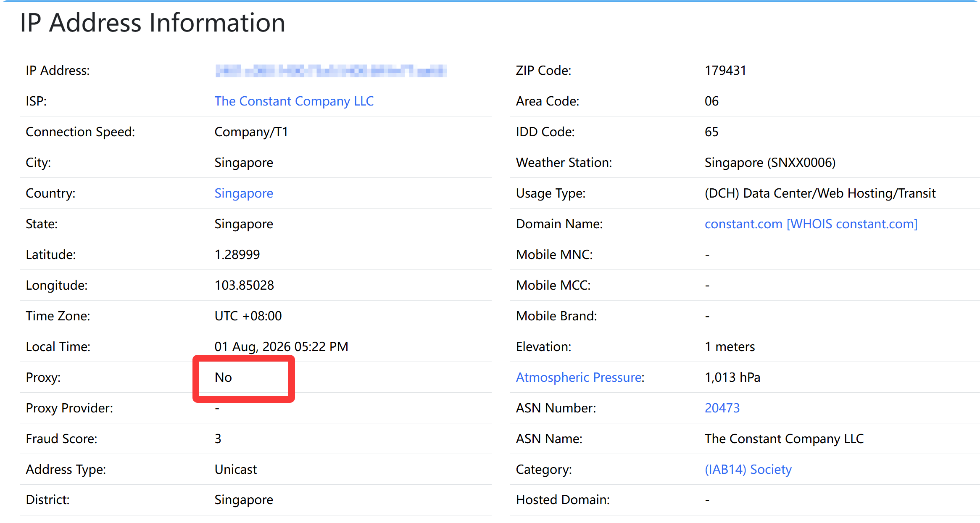Image resolution: width=980 pixels, height=523 pixels.
Task: Select the local time 01 Aug, 2026 05:22 PM
Action: tap(281, 347)
